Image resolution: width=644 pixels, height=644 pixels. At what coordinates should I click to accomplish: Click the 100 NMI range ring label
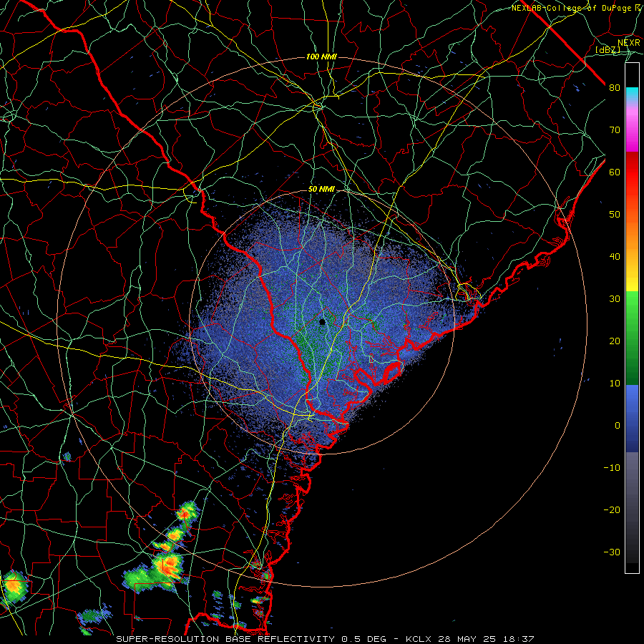tap(321, 57)
